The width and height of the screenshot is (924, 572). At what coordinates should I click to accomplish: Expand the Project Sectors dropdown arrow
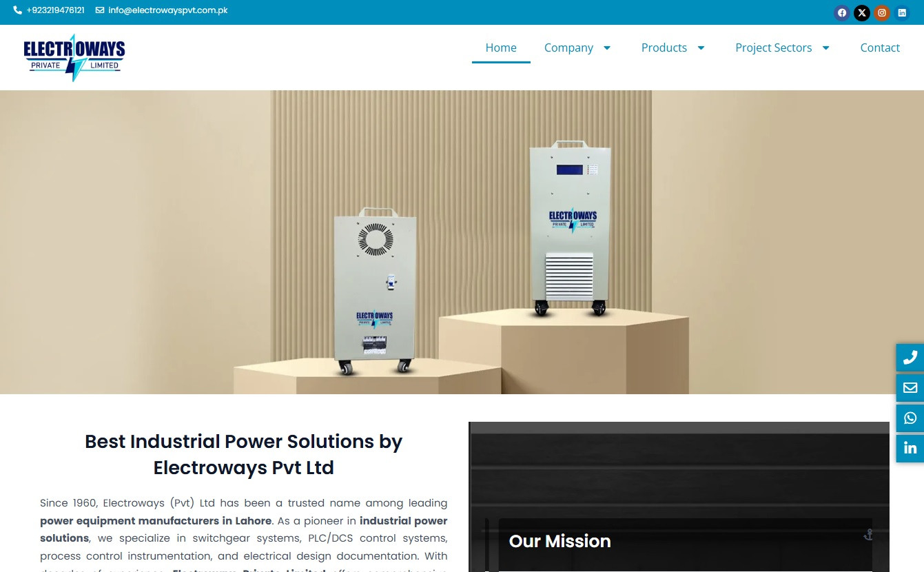[825, 48]
